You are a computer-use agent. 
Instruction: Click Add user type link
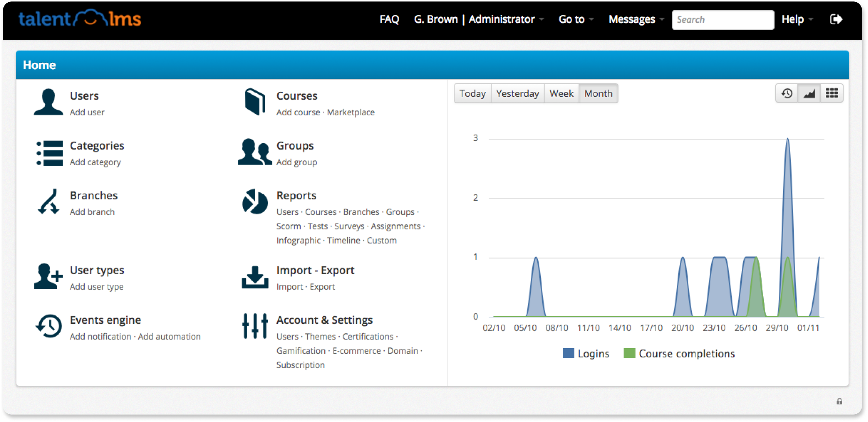(96, 287)
